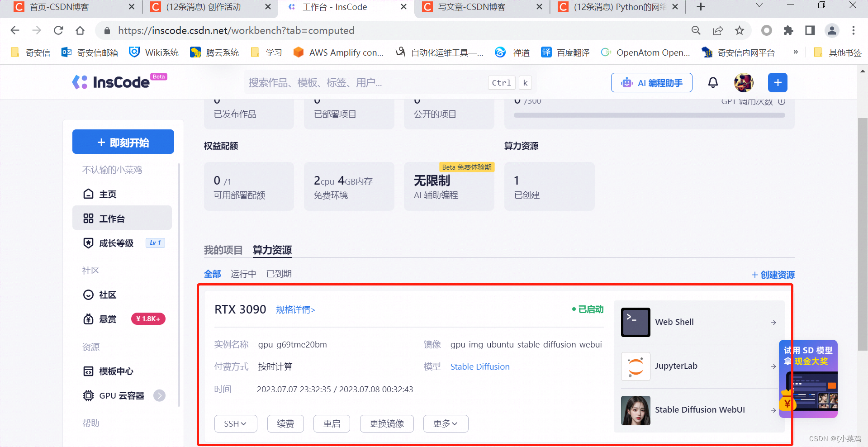Open the 奇安信邮箱 bookmark
The height and width of the screenshot is (447, 868).
click(x=90, y=52)
